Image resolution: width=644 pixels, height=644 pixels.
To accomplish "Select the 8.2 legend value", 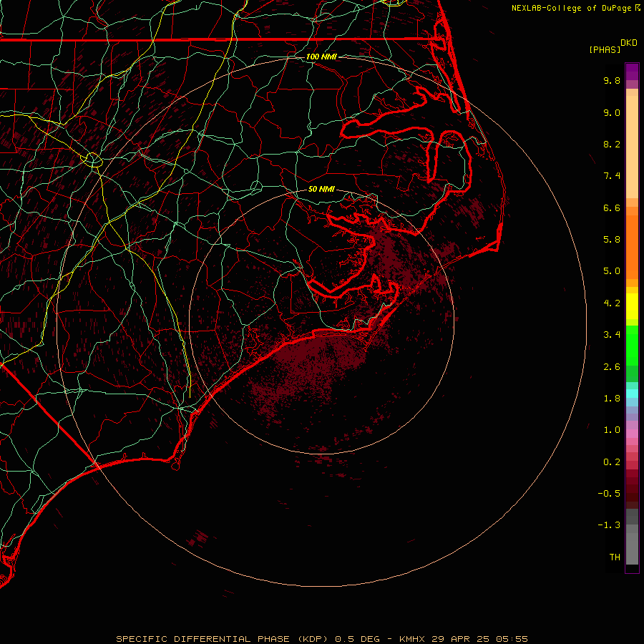I will coord(612,144).
